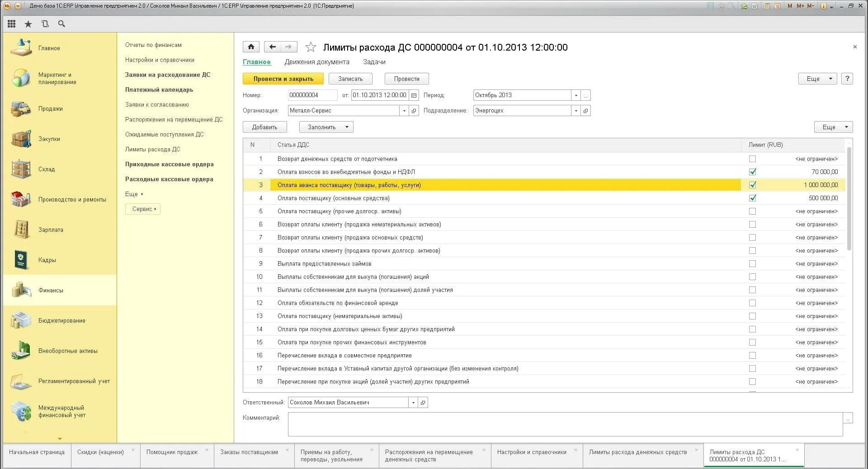
Task: Expand the Организация dropdown arrow
Action: click(404, 111)
